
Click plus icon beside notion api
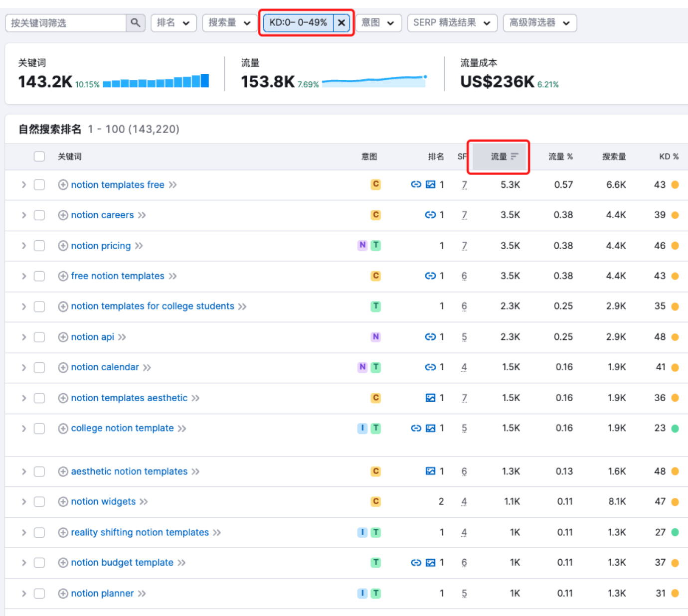[x=63, y=337]
